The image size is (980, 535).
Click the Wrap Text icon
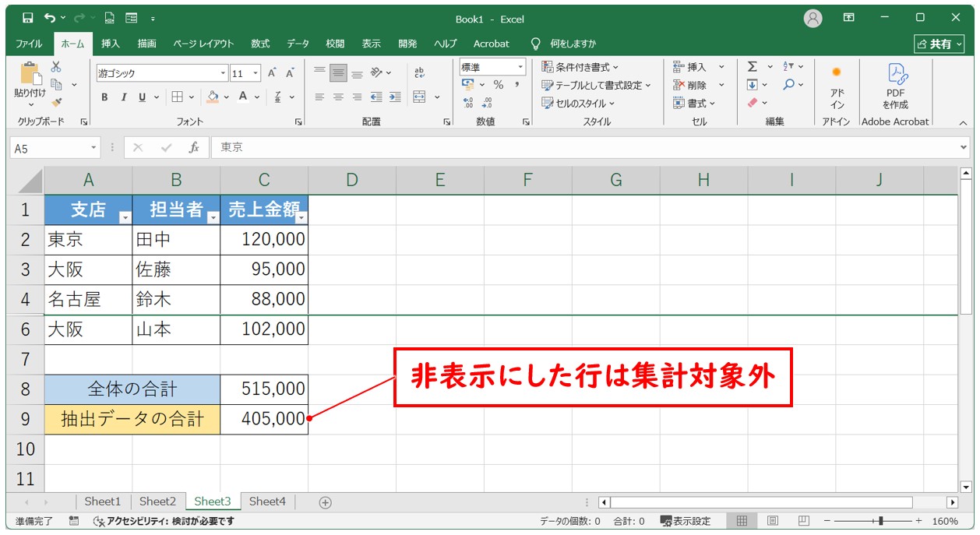[419, 72]
